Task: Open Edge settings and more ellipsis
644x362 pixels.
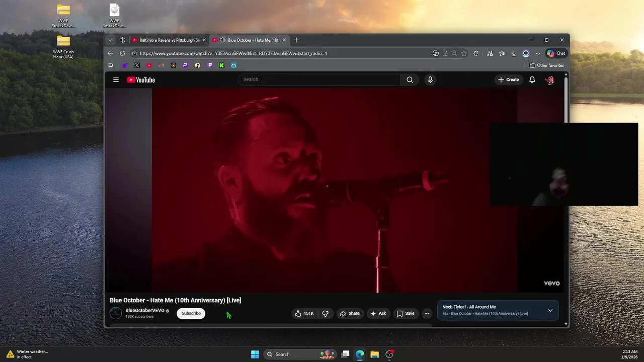Action: 538,53
